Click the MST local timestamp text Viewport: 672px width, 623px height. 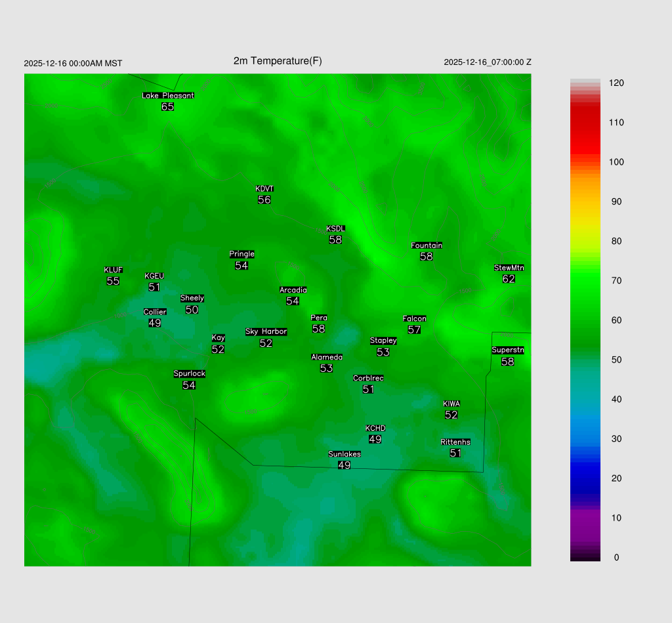(x=73, y=64)
